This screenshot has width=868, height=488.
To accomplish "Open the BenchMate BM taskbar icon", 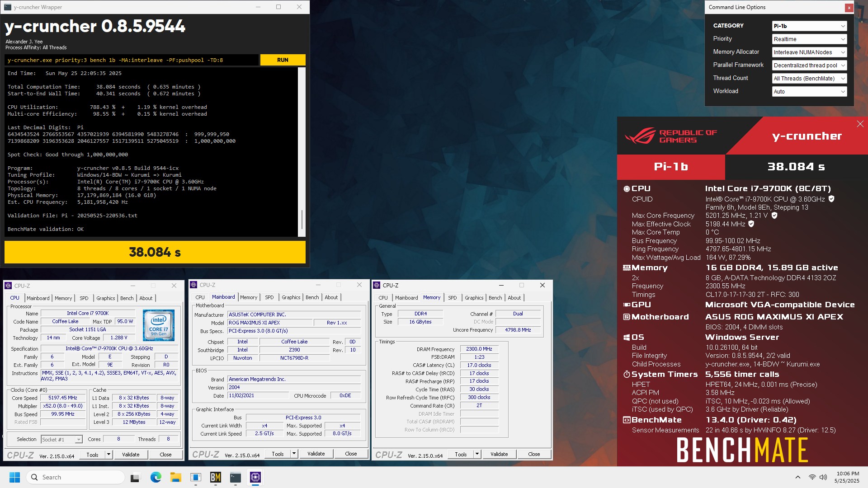I will 216,477.
